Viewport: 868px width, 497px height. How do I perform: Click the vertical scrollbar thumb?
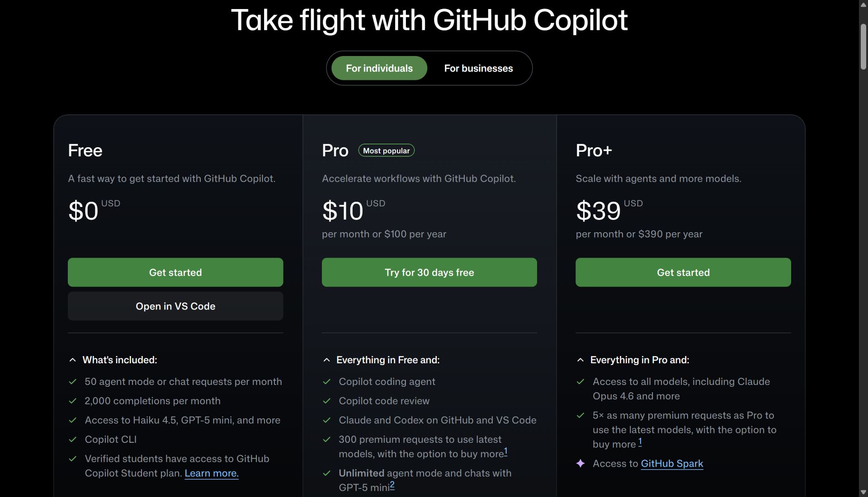[863, 47]
